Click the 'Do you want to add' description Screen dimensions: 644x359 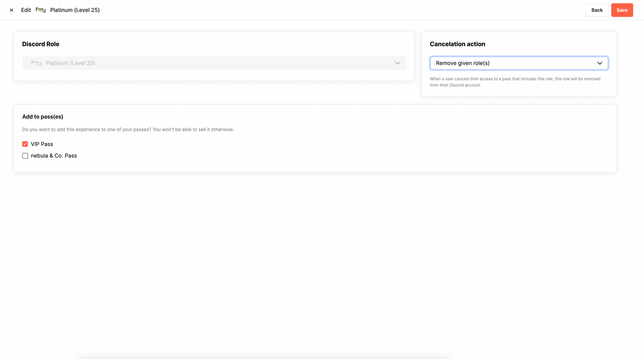click(128, 129)
